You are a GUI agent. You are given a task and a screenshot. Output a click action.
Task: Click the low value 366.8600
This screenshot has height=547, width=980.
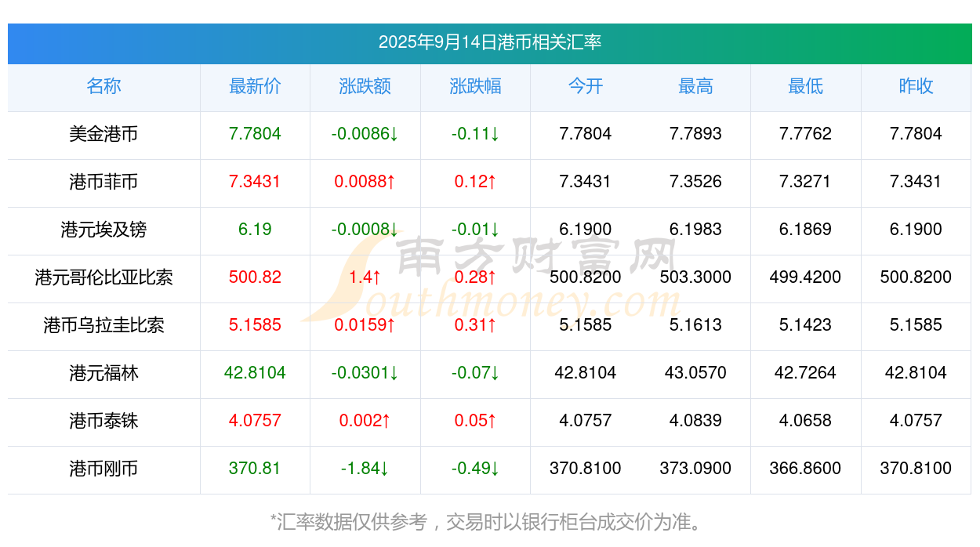[806, 469]
